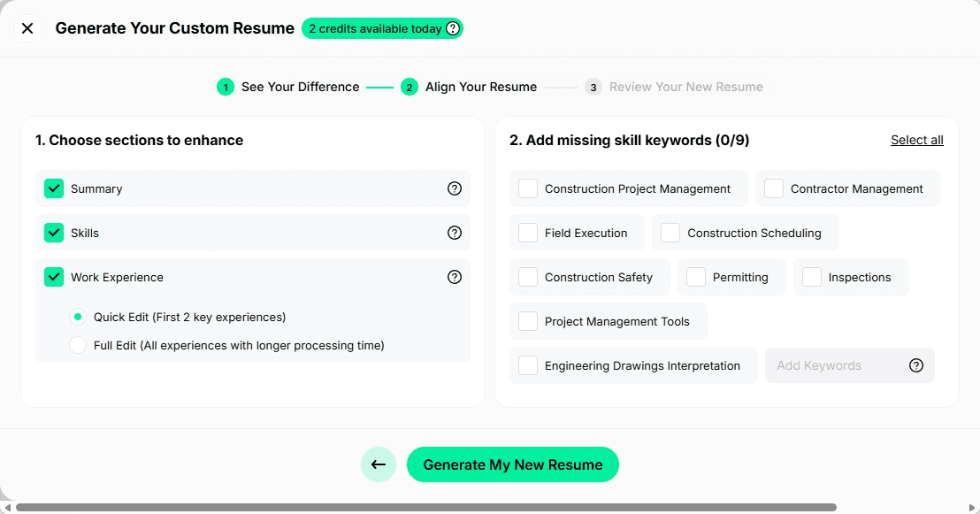
Task: Open the Add Keywords help icon
Action: click(x=916, y=364)
